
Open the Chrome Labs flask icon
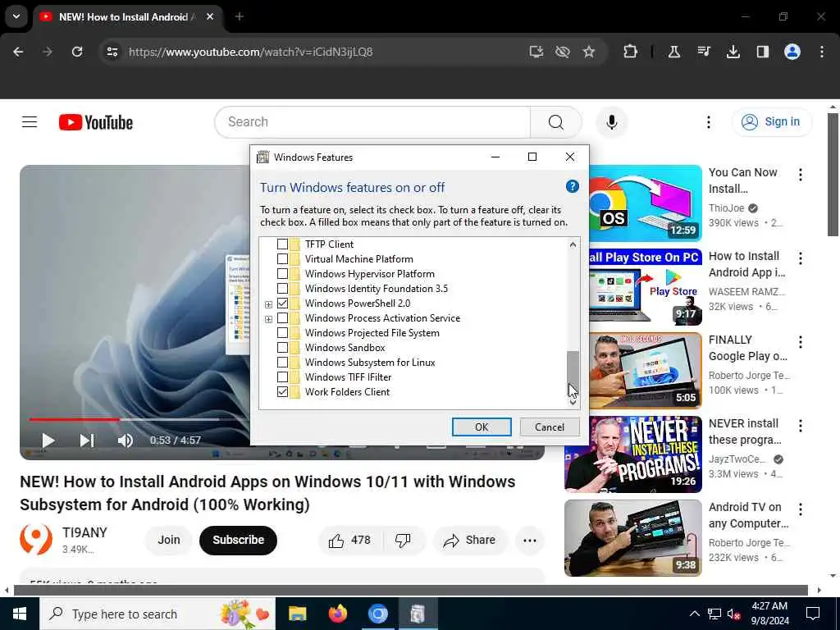(674, 52)
